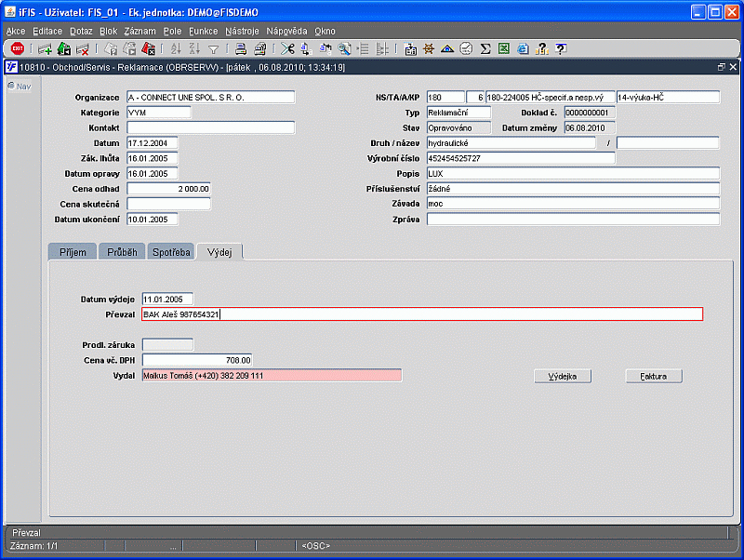
Task: Click the Cena skutečná field
Action: point(168,204)
